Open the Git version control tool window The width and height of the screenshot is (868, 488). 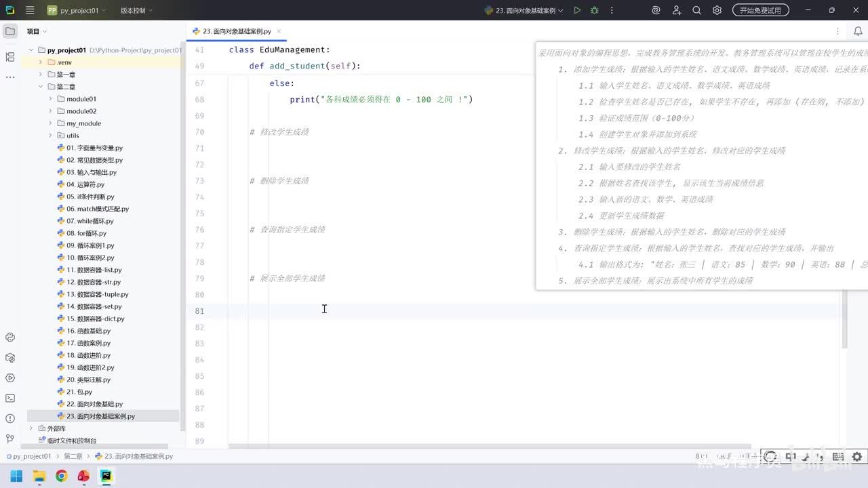click(x=9, y=439)
